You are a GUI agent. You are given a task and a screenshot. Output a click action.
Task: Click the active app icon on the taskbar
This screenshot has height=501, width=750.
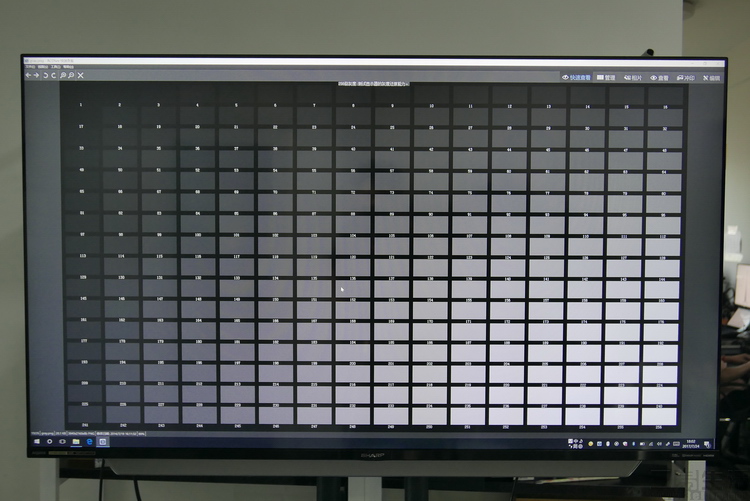point(102,441)
